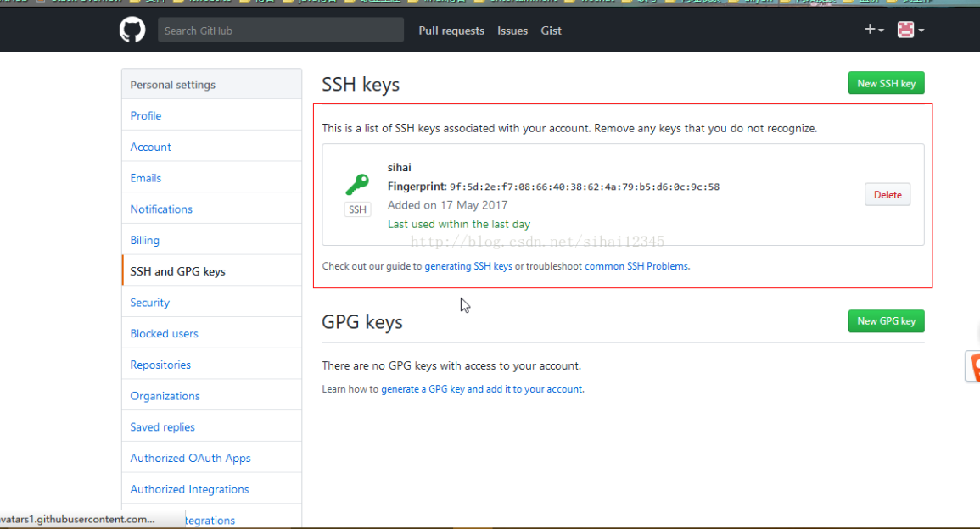Focus the Search GitHub field

pos(281,30)
